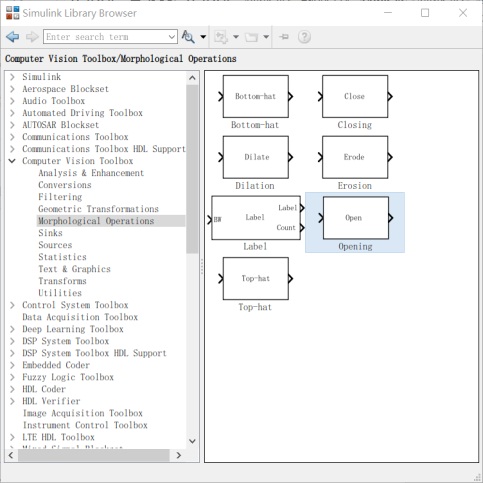Select the Sources sublibrary

tap(55, 245)
